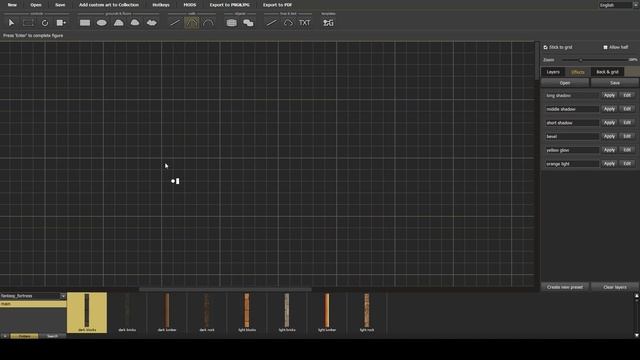Click the bevel name field

pyautogui.click(x=572, y=136)
